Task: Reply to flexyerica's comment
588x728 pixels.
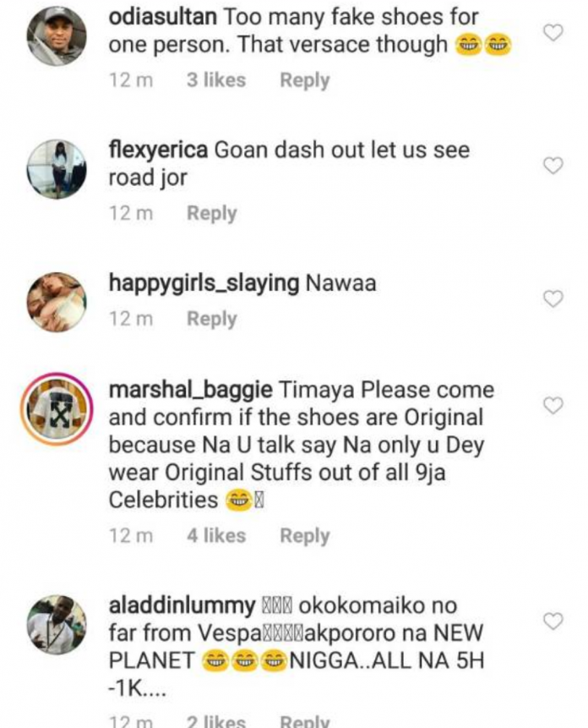Action: tap(212, 213)
